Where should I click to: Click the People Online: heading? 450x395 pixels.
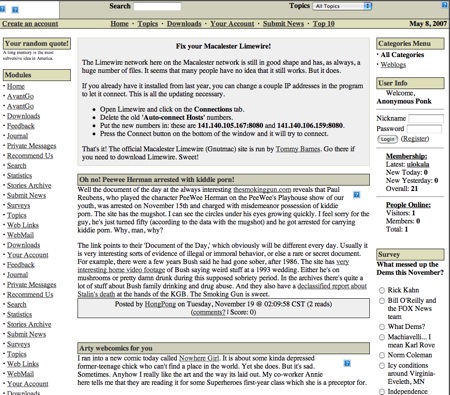click(408, 205)
